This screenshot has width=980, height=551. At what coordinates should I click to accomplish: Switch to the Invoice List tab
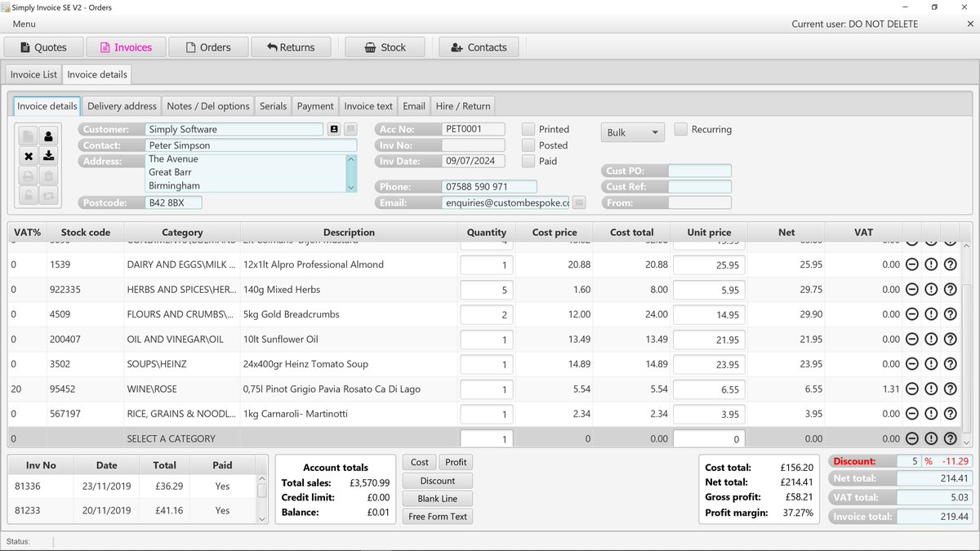click(33, 74)
